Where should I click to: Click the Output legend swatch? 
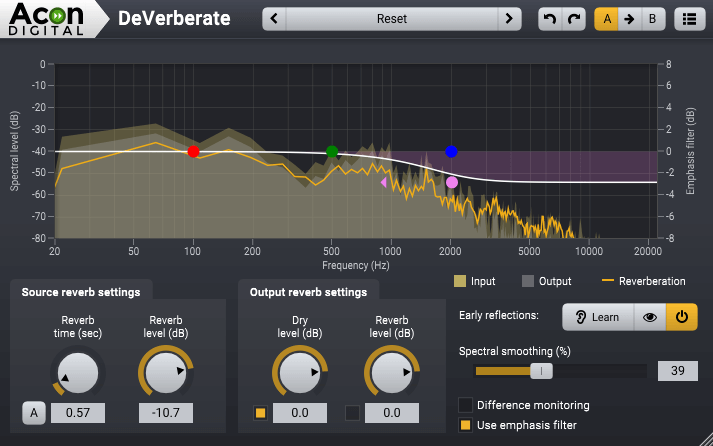click(x=528, y=281)
